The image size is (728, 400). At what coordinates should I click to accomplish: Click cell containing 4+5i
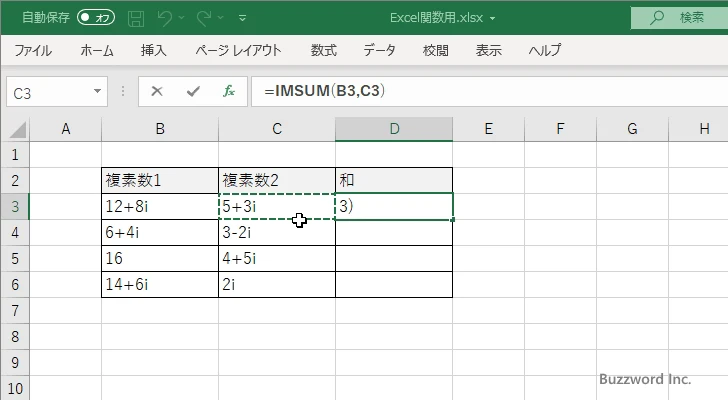coord(277,258)
